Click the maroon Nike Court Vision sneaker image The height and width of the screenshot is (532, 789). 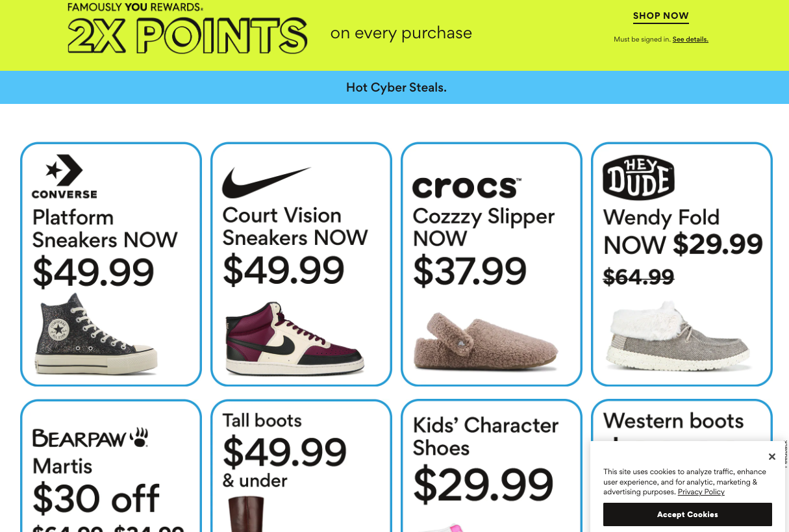295,338
